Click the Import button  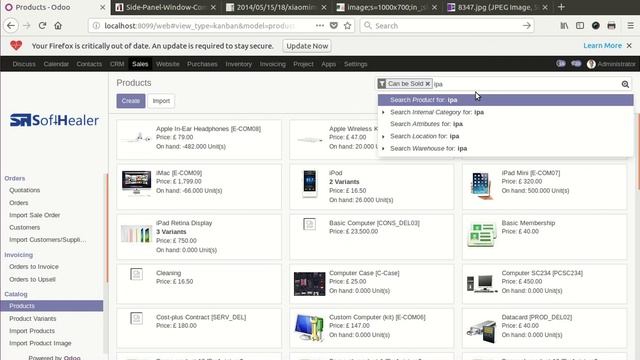point(161,101)
